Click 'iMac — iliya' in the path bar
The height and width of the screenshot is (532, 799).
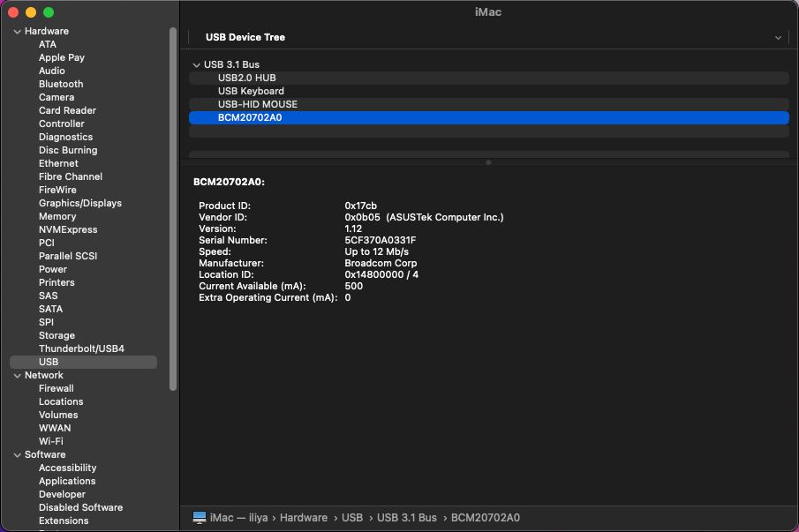pos(238,518)
